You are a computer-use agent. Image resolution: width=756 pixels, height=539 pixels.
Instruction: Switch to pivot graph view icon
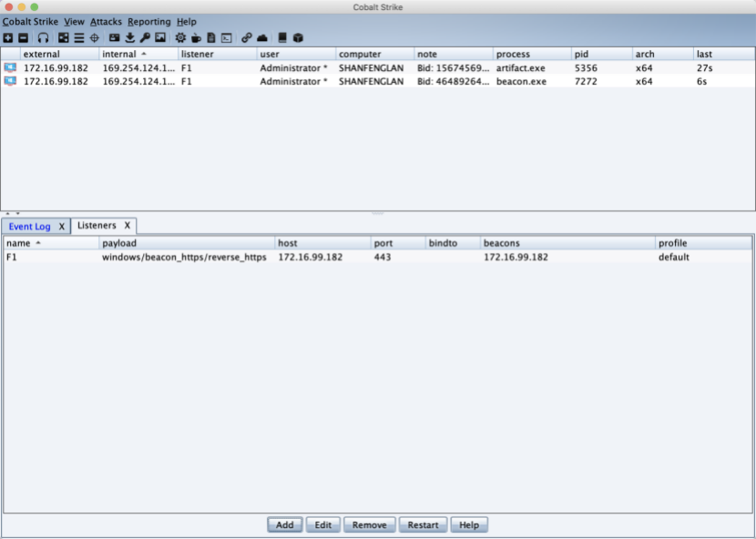[62, 37]
